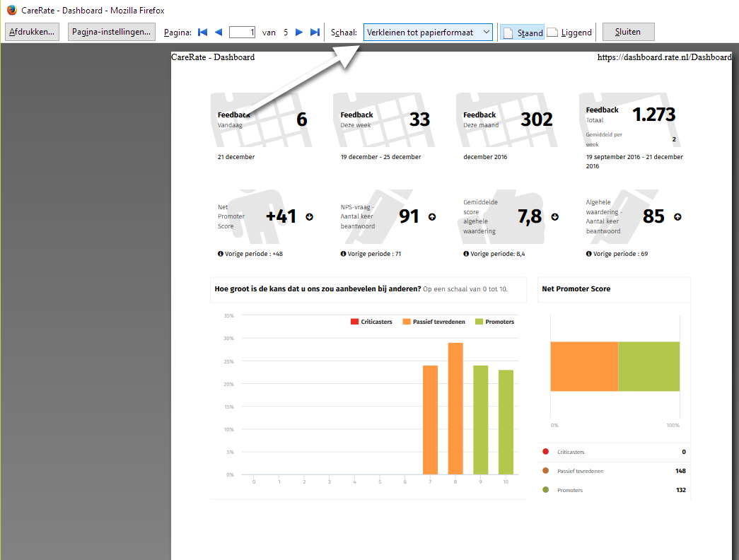Click the december 2016 label
The image size is (739, 560).
click(x=485, y=157)
